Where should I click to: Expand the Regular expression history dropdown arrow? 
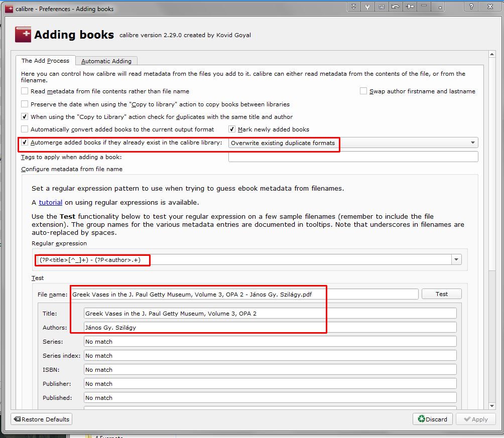click(x=456, y=260)
